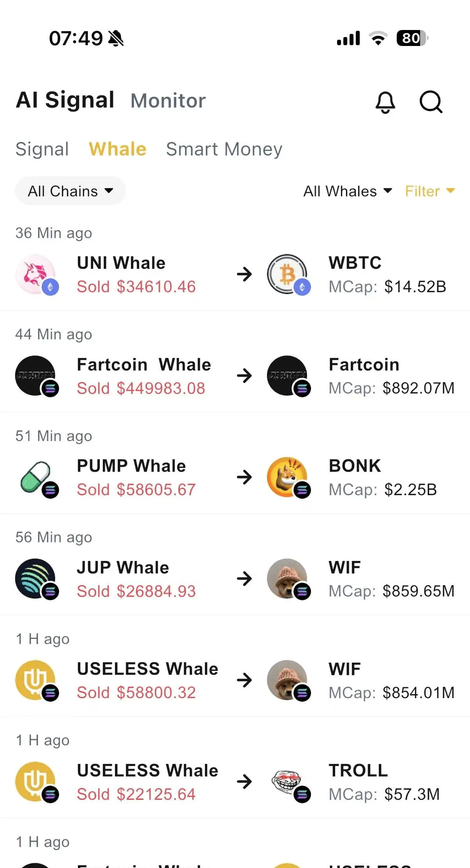Select the Monitor header tab
470x868 pixels.
point(168,101)
